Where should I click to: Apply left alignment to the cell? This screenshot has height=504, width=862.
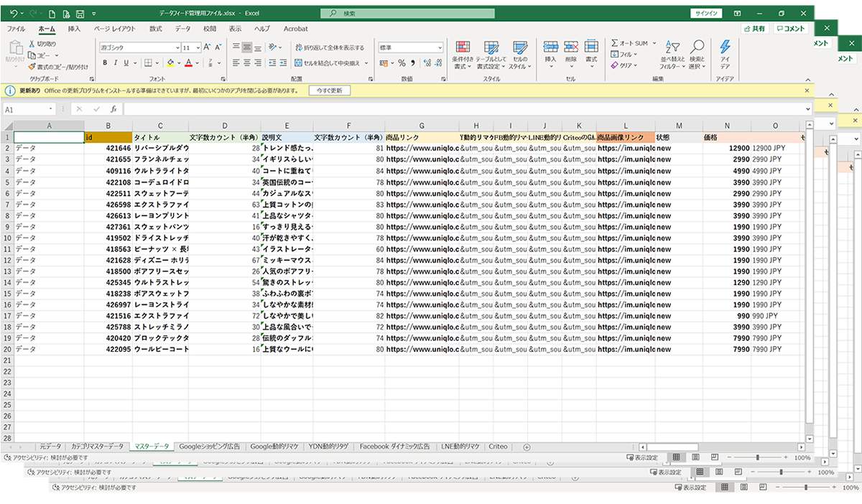(x=236, y=62)
